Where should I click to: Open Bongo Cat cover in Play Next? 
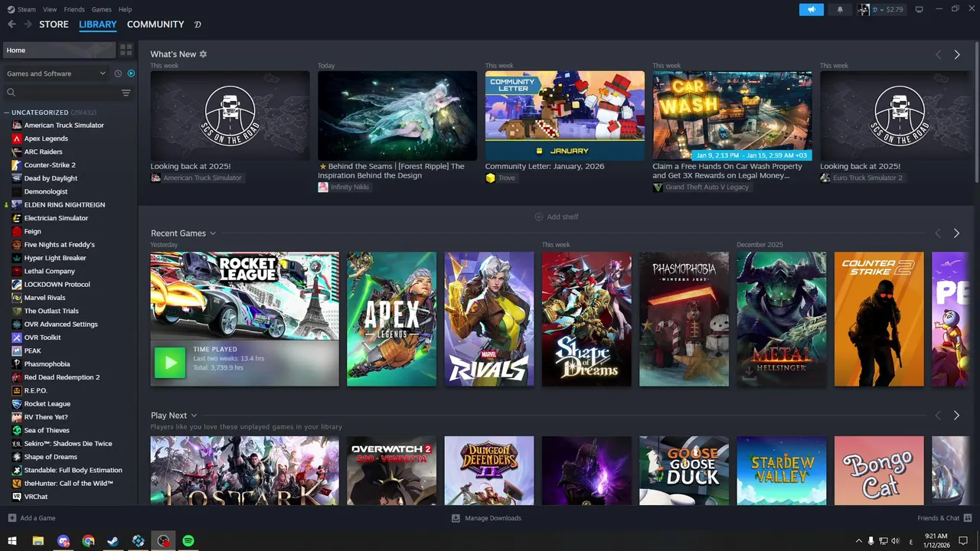(x=879, y=471)
